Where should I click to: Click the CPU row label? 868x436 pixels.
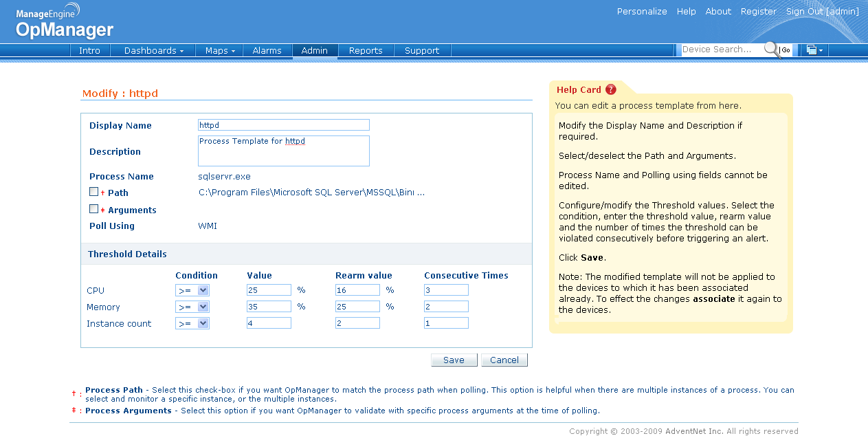click(x=96, y=290)
